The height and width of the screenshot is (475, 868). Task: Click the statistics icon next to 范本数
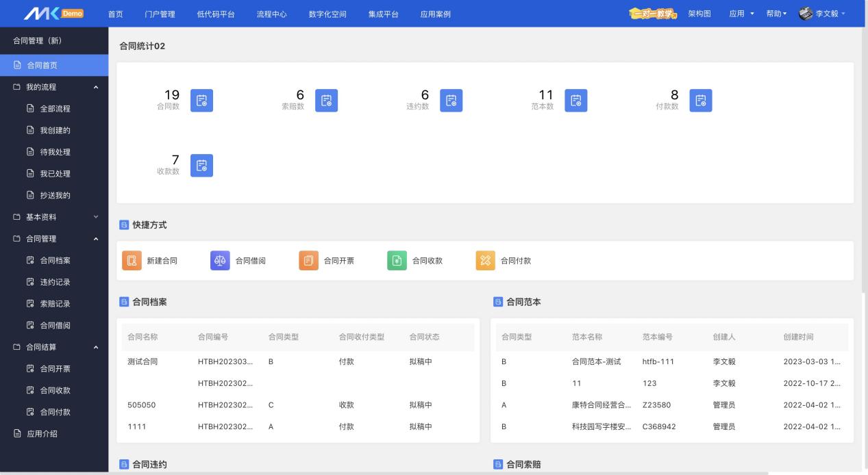(x=575, y=100)
